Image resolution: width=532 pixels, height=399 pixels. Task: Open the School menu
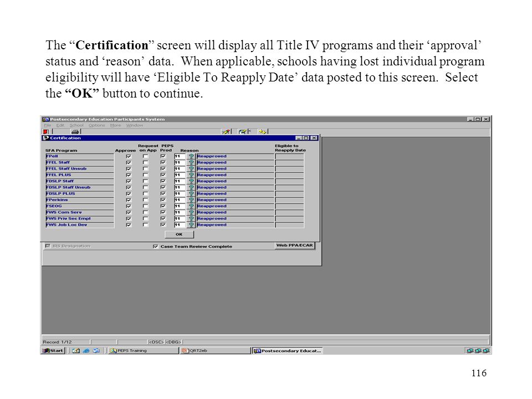tap(76, 125)
